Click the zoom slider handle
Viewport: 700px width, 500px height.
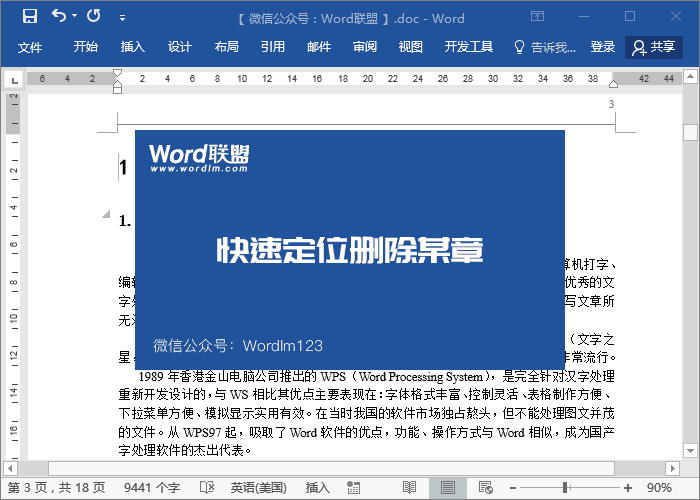pos(565,488)
